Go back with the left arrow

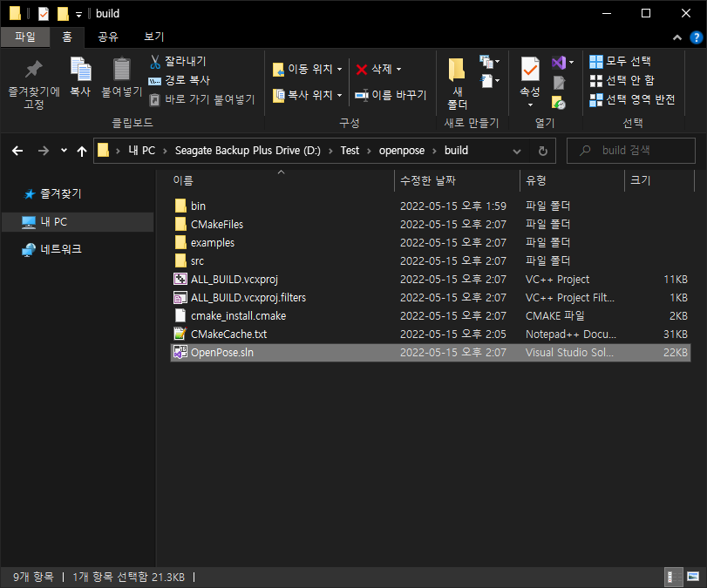pos(17,151)
